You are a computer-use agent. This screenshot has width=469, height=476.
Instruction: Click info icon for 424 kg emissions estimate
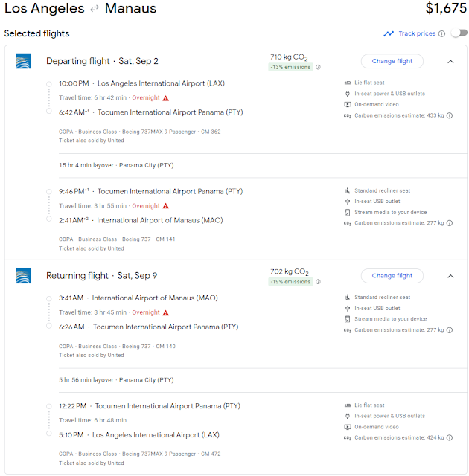[450, 437]
